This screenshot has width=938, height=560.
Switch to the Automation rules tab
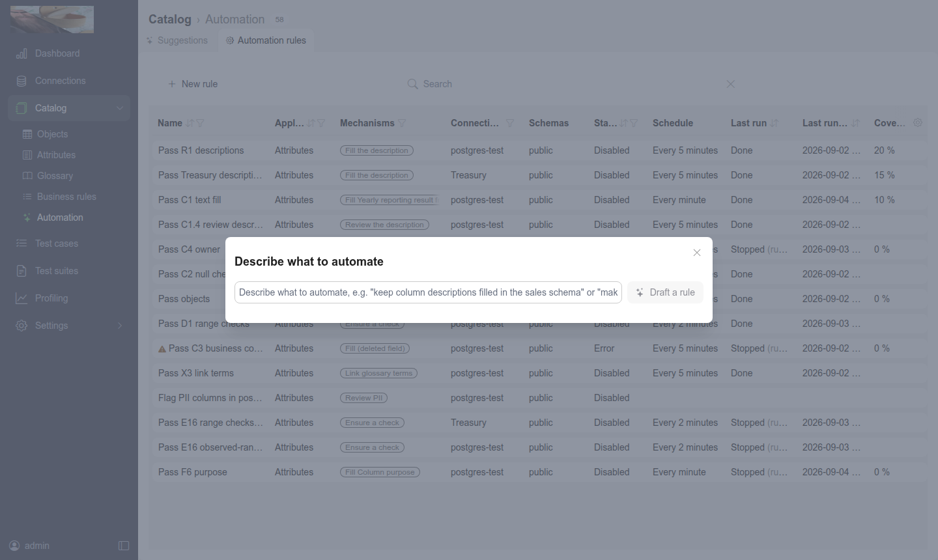[266, 40]
